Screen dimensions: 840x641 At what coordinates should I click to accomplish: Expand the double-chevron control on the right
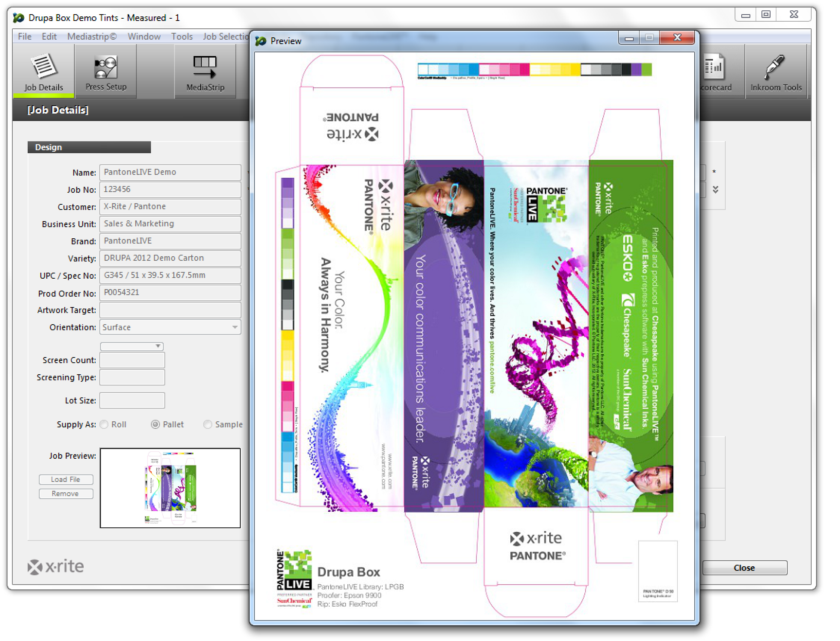point(716,190)
